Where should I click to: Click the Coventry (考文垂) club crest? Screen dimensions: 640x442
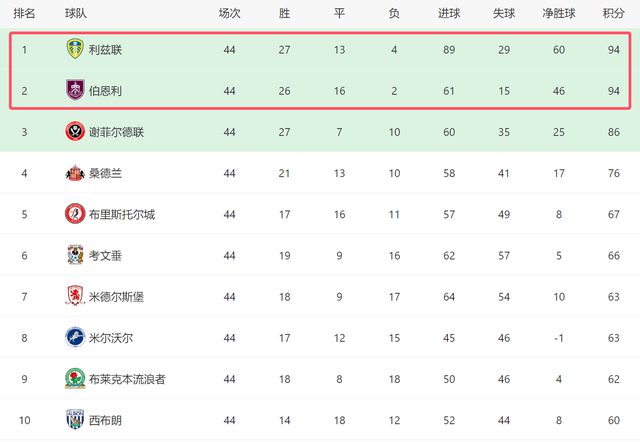click(x=74, y=255)
